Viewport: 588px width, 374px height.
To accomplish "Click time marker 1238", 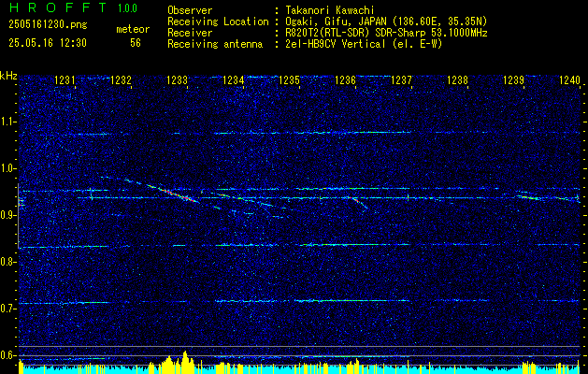I will click(458, 79).
